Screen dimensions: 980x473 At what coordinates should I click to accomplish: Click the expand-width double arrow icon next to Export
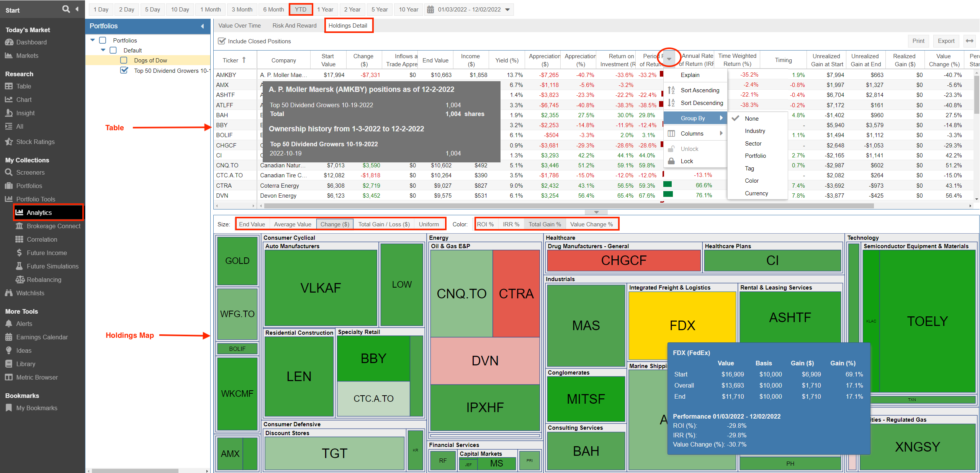click(969, 41)
